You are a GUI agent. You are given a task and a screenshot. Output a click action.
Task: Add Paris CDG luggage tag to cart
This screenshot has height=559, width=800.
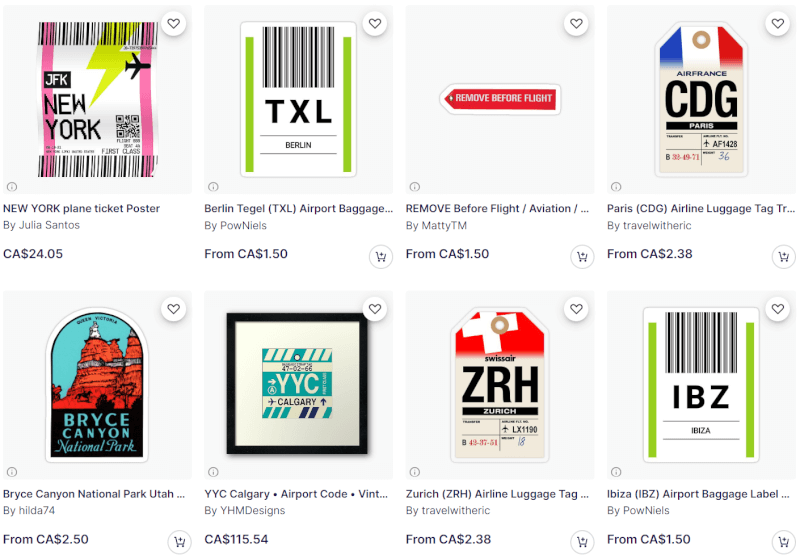pyautogui.click(x=784, y=257)
